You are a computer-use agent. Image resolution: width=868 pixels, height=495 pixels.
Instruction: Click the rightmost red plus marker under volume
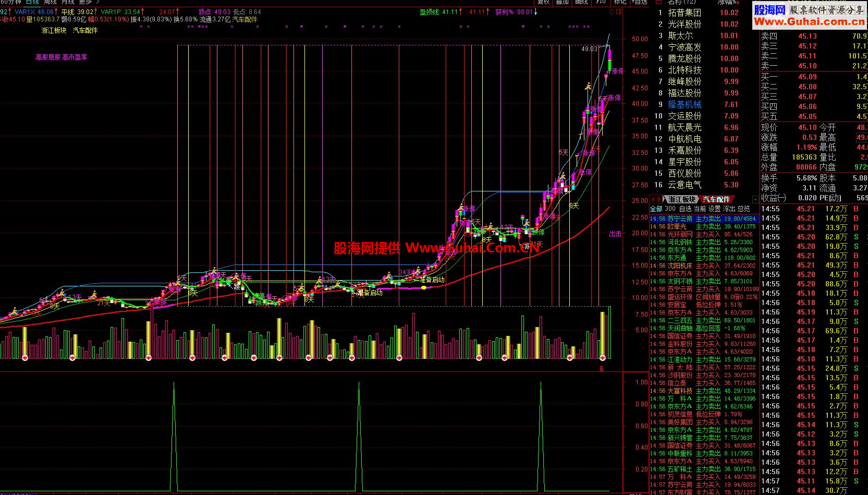603,357
